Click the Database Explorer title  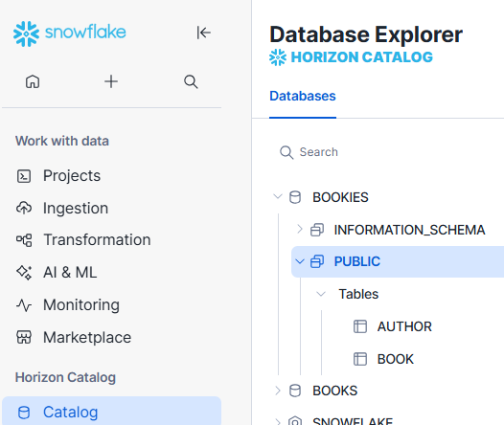[x=366, y=34]
